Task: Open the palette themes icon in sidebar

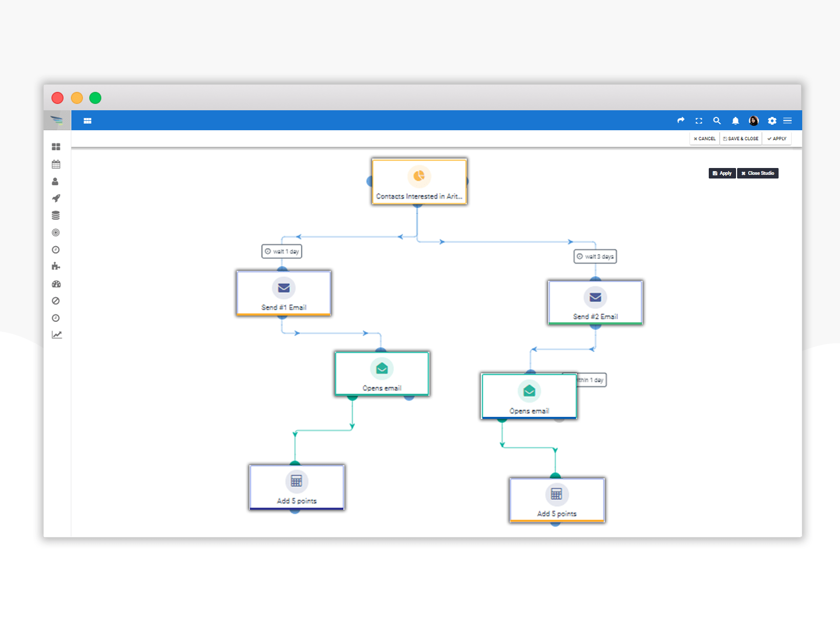Action: pos(56,284)
